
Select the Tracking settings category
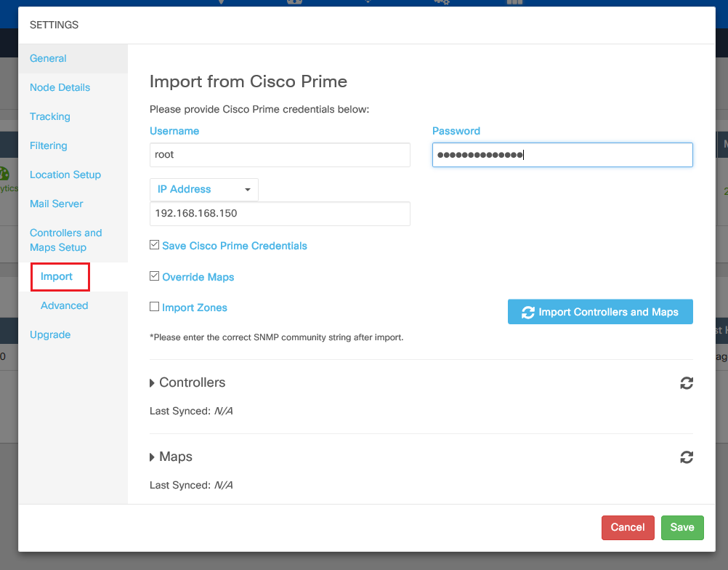coord(49,116)
